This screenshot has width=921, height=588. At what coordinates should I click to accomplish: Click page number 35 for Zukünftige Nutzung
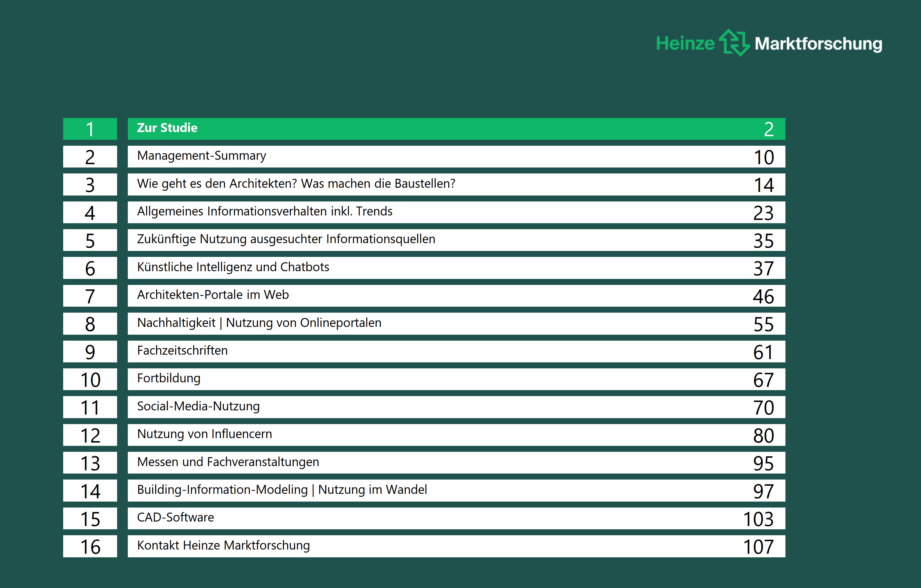pos(763,241)
